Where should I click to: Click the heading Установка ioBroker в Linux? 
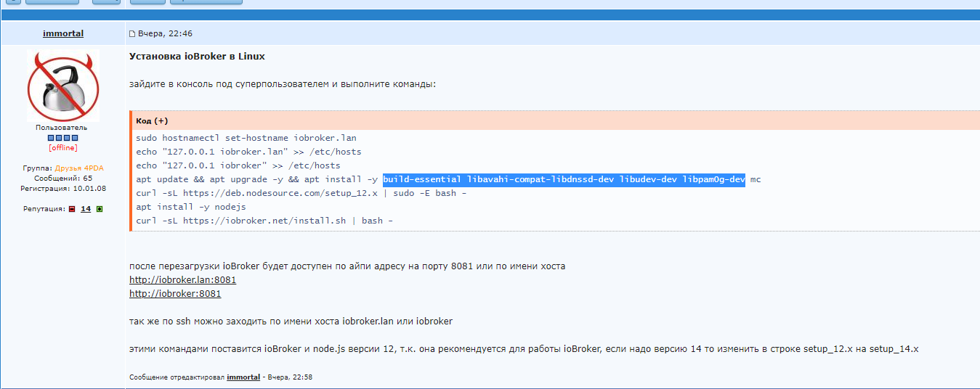[197, 56]
